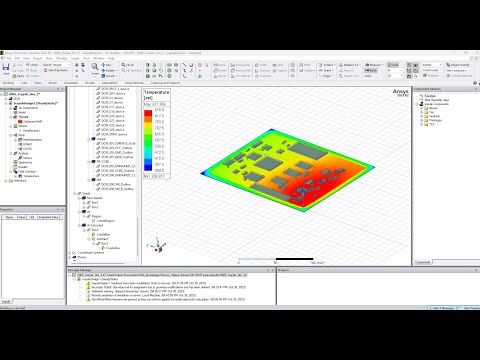Click the Fit Selected icon
Viewport: 480px width, 360px height.
point(131,70)
